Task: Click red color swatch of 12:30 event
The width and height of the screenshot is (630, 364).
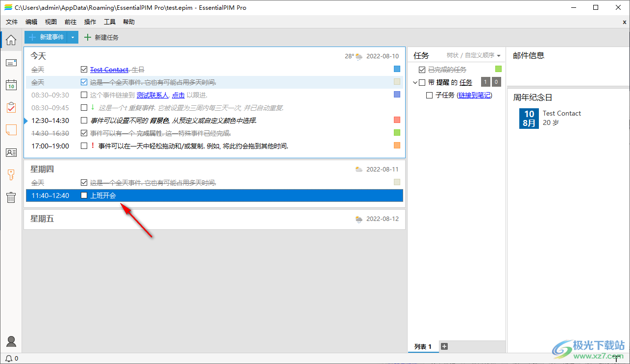Action: pos(397,120)
